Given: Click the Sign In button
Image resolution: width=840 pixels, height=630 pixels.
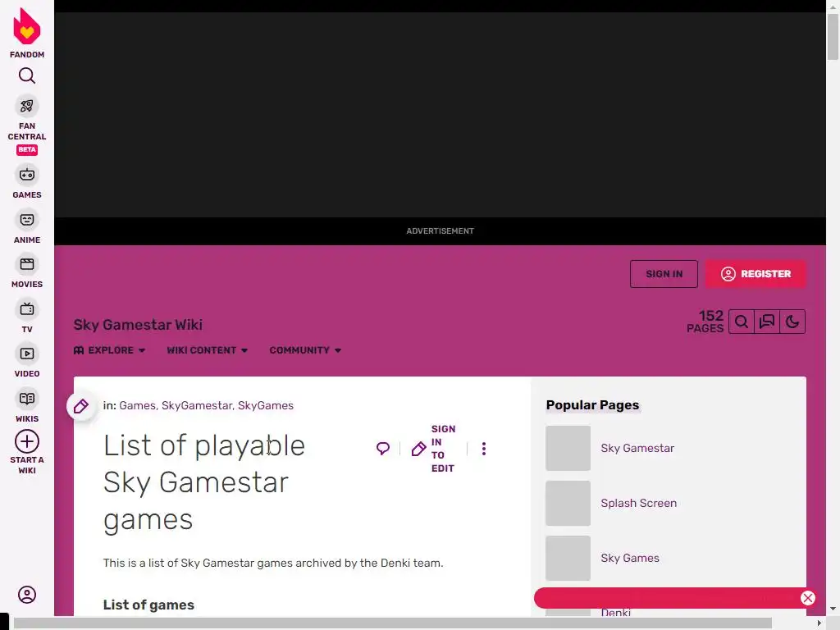Looking at the screenshot, I should (664, 274).
